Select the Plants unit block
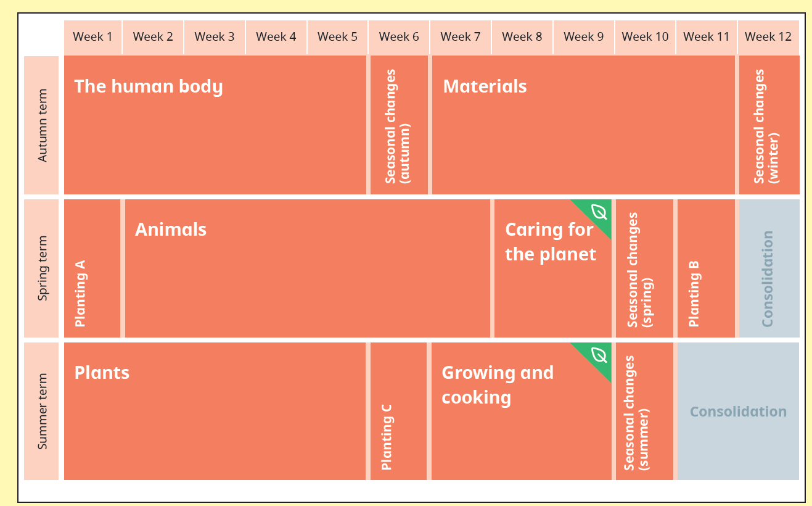The image size is (812, 506). [x=215, y=411]
